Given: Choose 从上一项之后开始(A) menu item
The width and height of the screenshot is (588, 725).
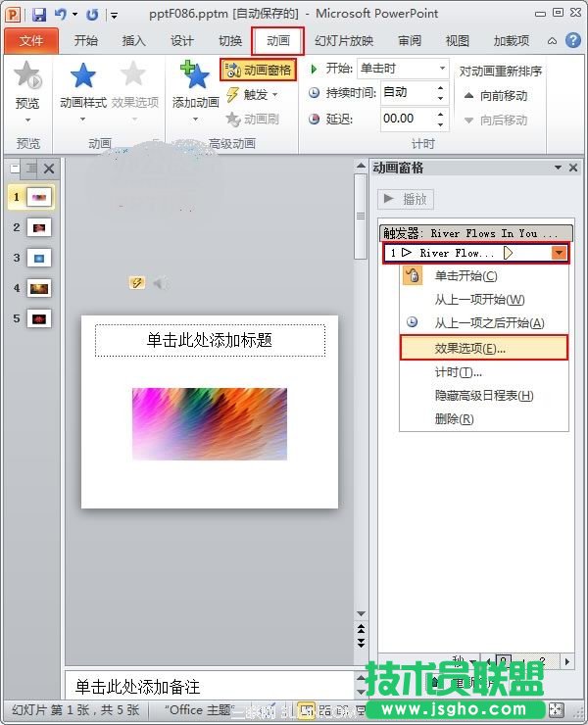Looking at the screenshot, I should (484, 322).
